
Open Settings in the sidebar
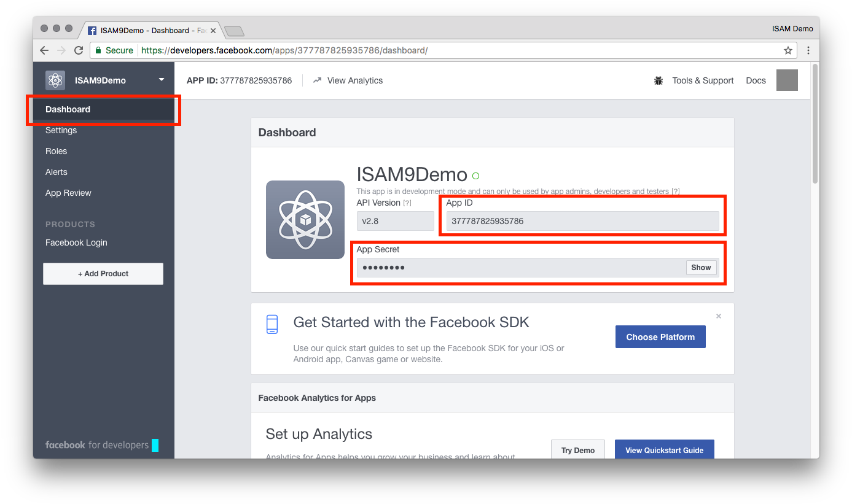click(x=61, y=130)
